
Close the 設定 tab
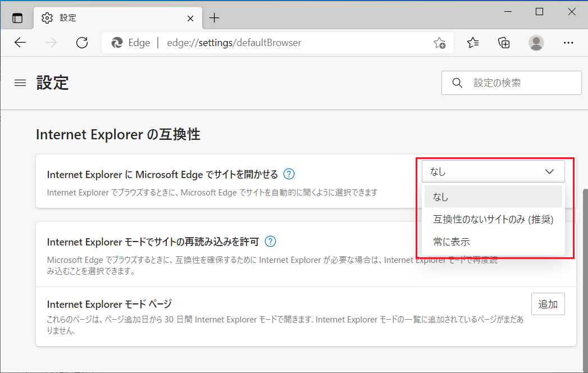(190, 19)
